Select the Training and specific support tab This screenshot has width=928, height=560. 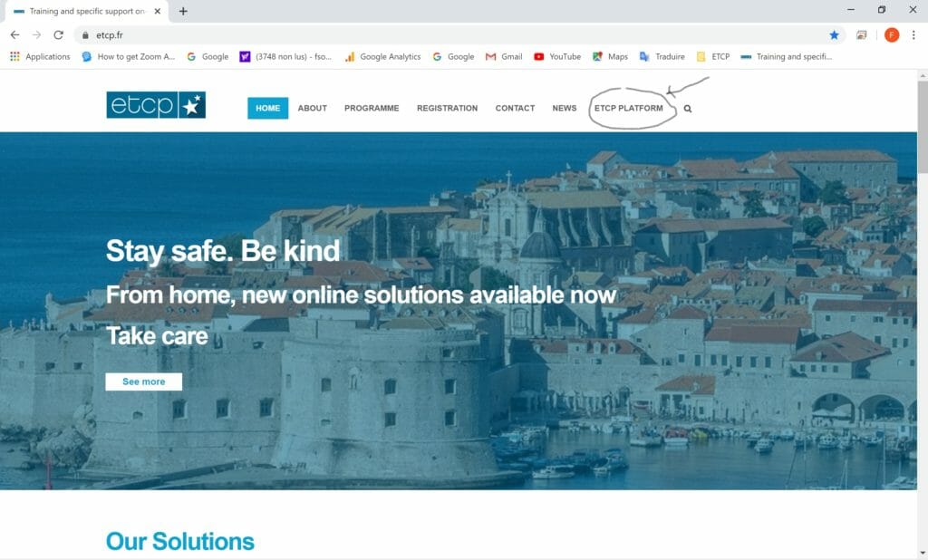(x=86, y=11)
